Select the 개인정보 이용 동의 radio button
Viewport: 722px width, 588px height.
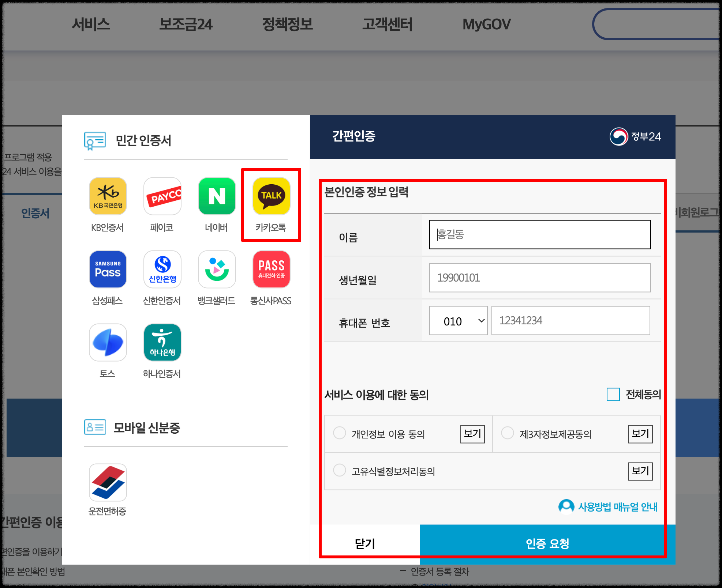click(340, 433)
